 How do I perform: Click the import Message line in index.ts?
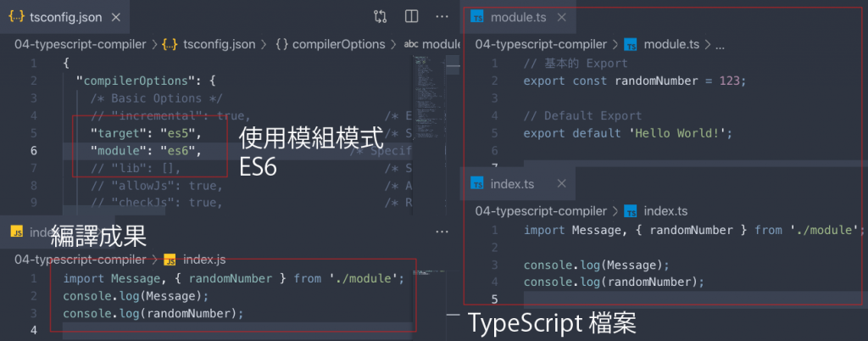pos(694,230)
